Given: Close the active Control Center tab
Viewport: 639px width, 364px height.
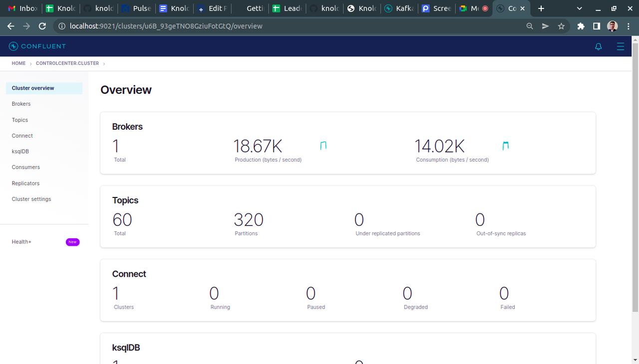Looking at the screenshot, I should tap(523, 8).
